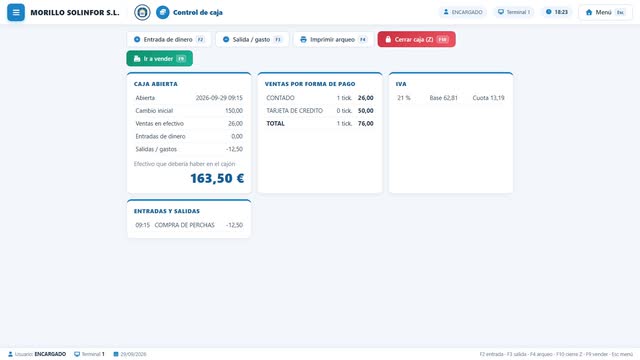Click the TOTAL row amount 76,00

point(366,123)
